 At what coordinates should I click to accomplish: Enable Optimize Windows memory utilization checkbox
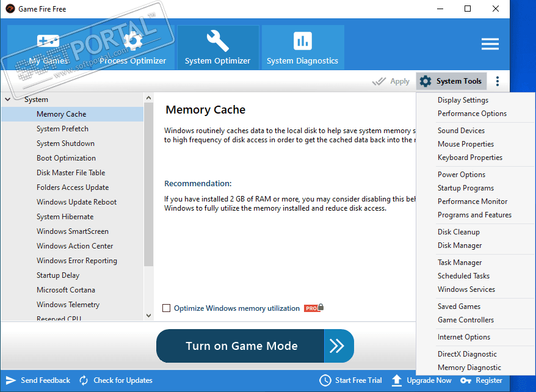167,308
